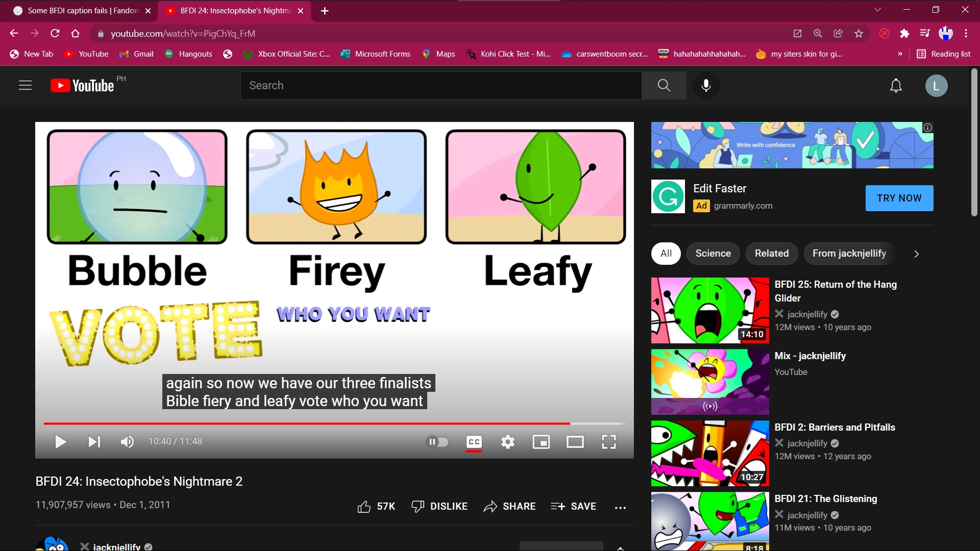Image resolution: width=980 pixels, height=551 pixels.
Task: Expand more related filter chips
Action: (916, 254)
